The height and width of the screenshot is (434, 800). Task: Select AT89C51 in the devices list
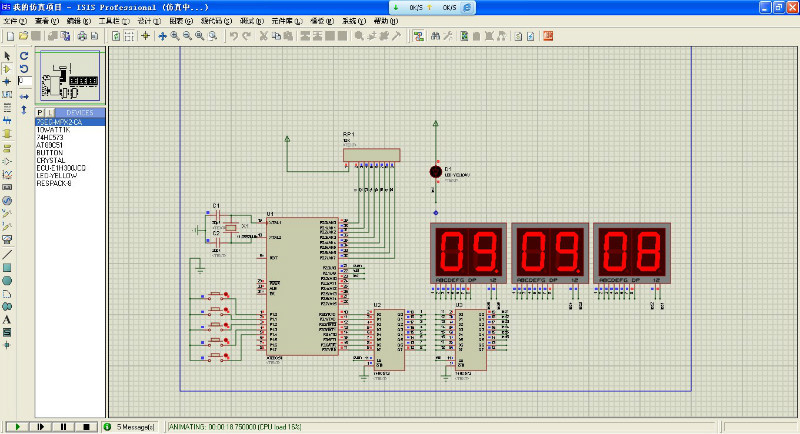[50, 145]
